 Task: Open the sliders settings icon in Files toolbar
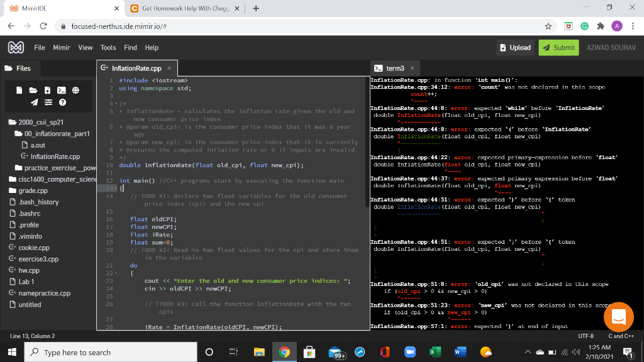tap(48, 102)
